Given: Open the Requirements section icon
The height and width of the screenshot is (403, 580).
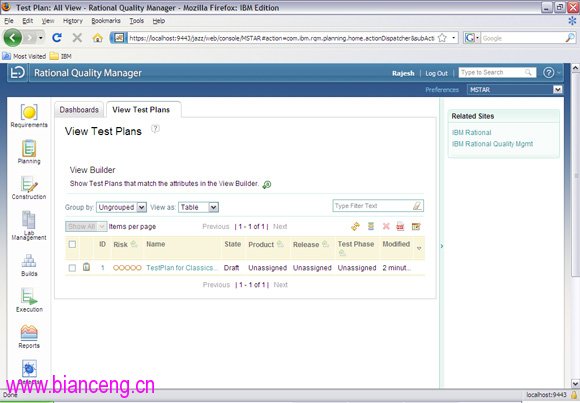Looking at the screenshot, I should (29, 112).
